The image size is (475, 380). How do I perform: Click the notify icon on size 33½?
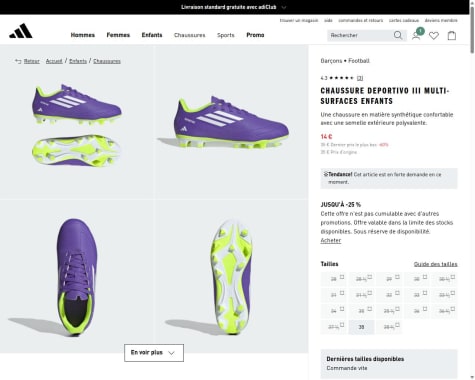coord(453,293)
